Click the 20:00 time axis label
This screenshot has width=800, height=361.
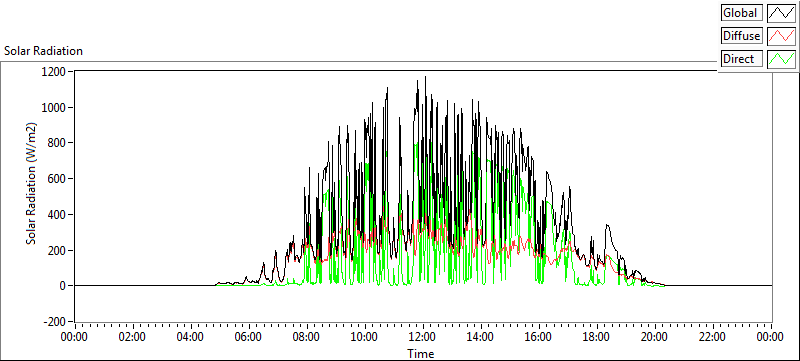point(655,337)
